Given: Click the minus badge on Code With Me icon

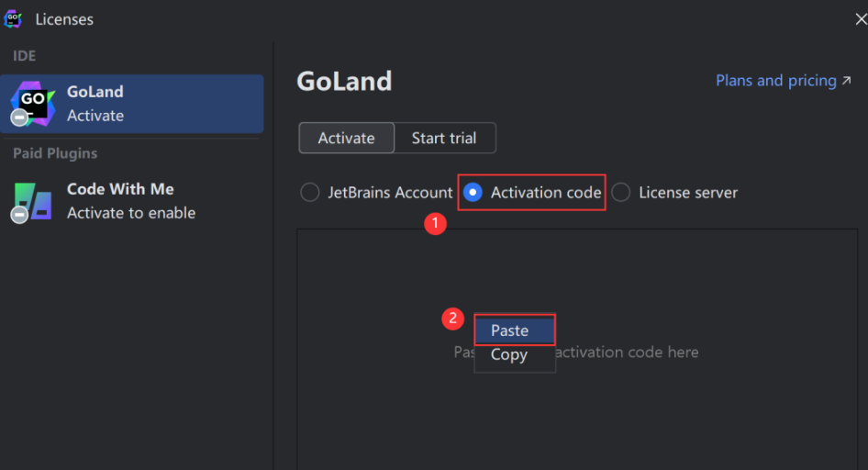Looking at the screenshot, I should 19,214.
